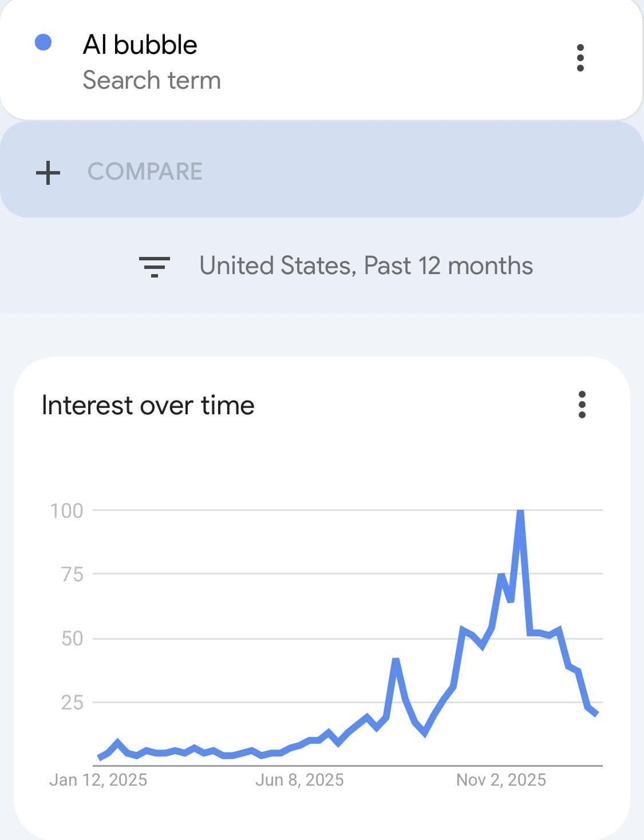The height and width of the screenshot is (840, 644).
Task: Click the 100 value on the y-axis
Action: pyautogui.click(x=66, y=510)
